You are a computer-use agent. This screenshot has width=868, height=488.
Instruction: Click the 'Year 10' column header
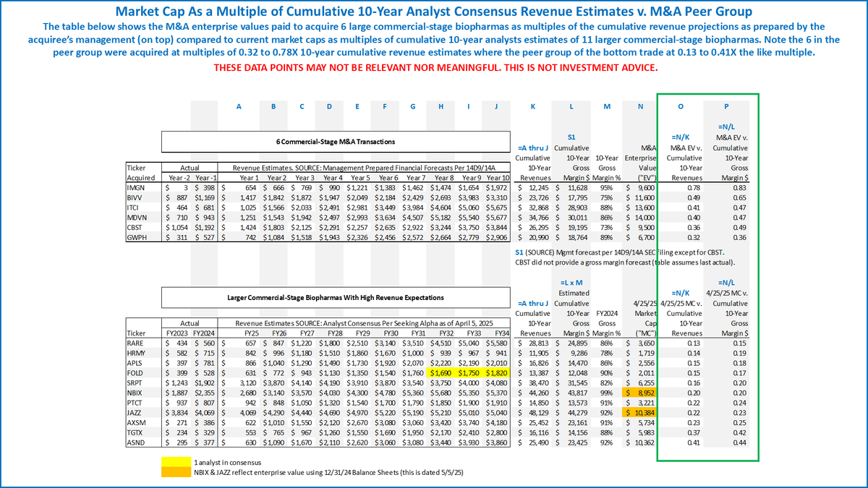click(x=498, y=179)
